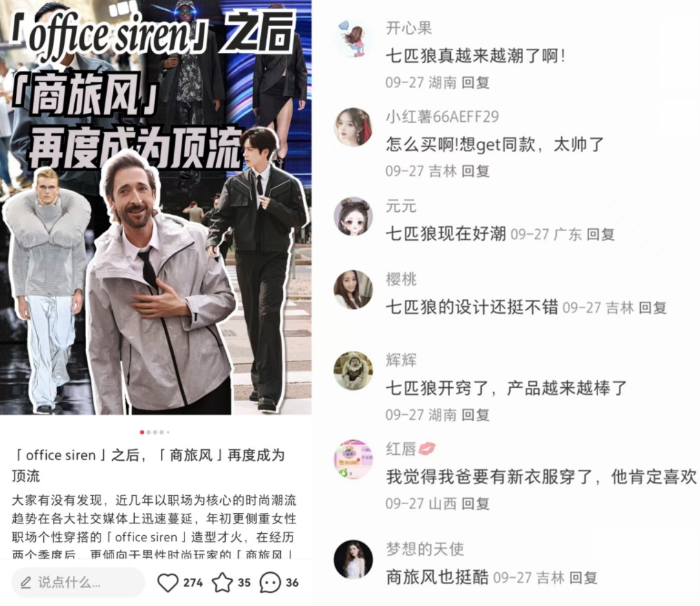This screenshot has width=700, height=606.
Task: Open 樱桃's profile picture
Action: (353, 290)
